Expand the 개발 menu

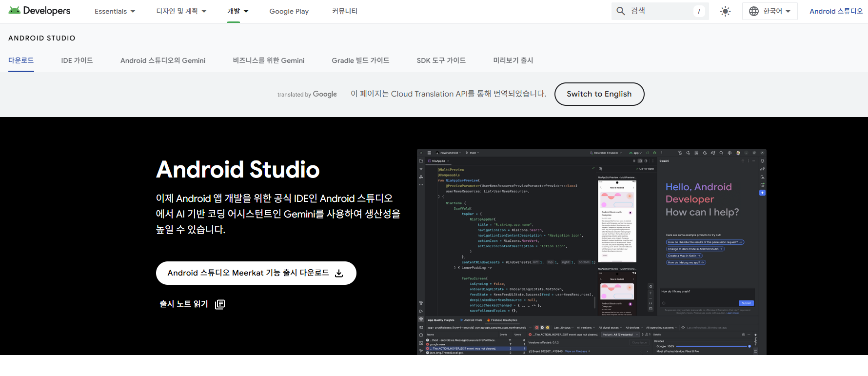[238, 11]
